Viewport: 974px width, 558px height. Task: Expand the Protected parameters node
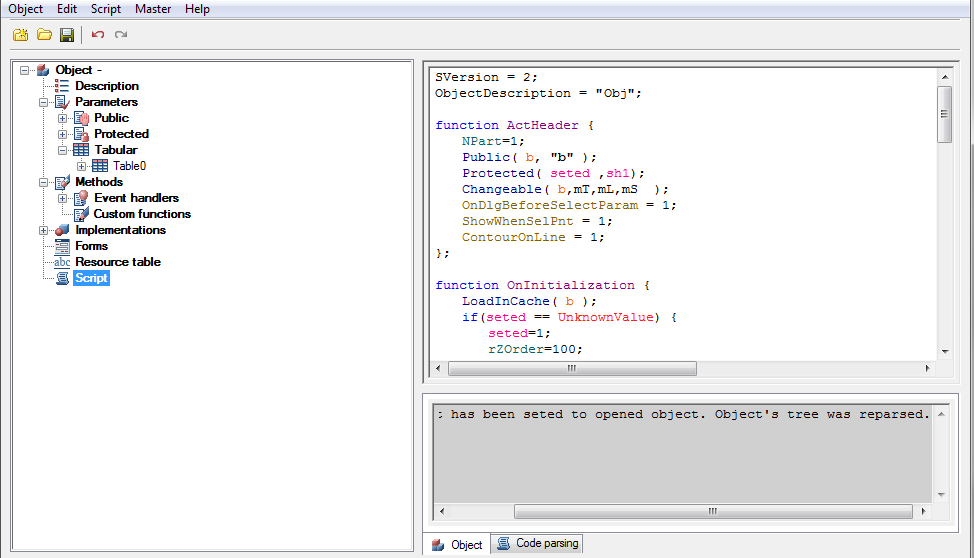[63, 134]
